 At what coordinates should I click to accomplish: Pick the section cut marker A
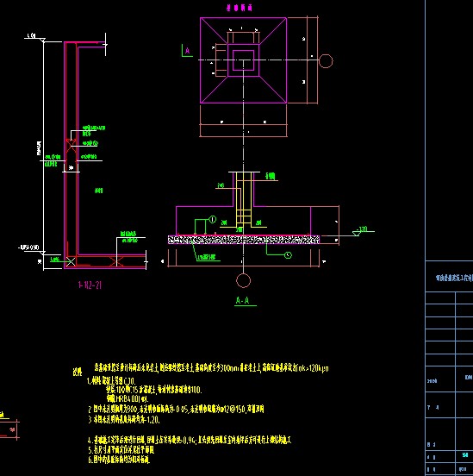coord(187,51)
